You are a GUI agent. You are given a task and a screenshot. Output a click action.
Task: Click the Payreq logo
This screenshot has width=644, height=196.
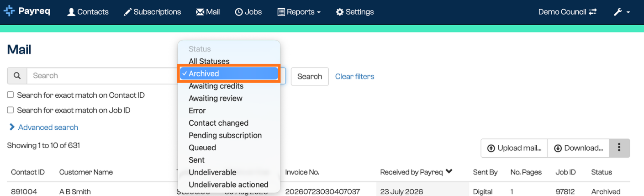point(27,12)
